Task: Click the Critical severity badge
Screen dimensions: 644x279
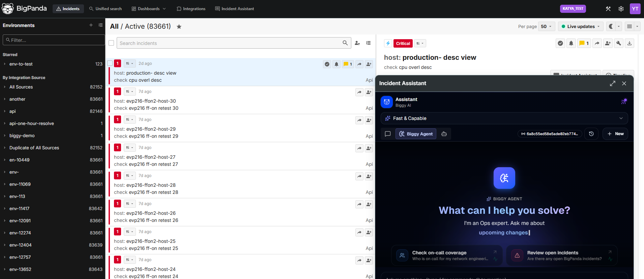Action: [403, 43]
